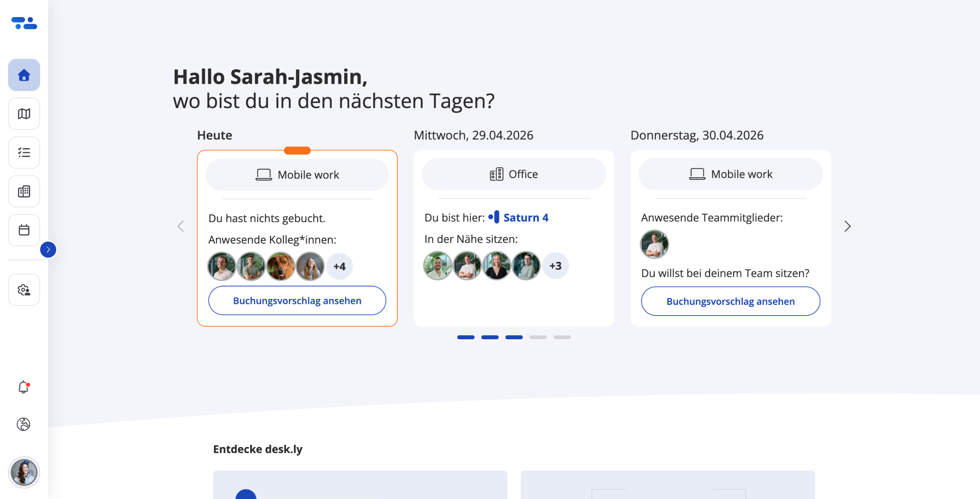Open the office buildings icon in sidebar

24,191
